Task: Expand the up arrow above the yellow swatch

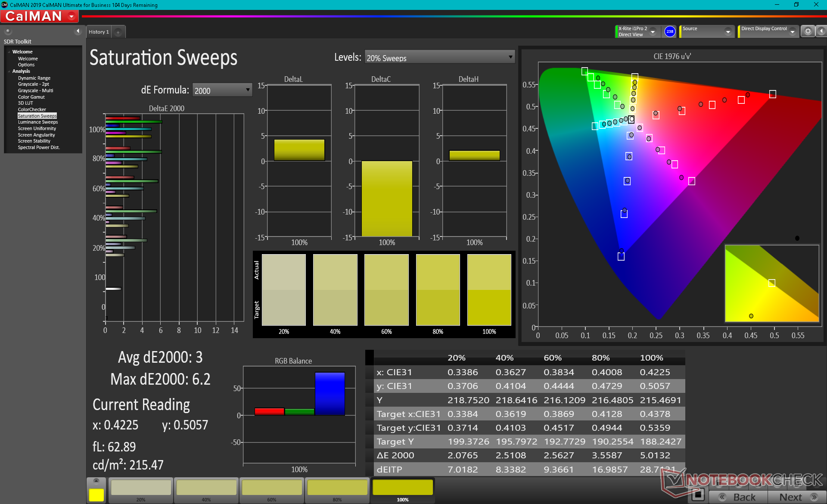Action: (x=96, y=480)
